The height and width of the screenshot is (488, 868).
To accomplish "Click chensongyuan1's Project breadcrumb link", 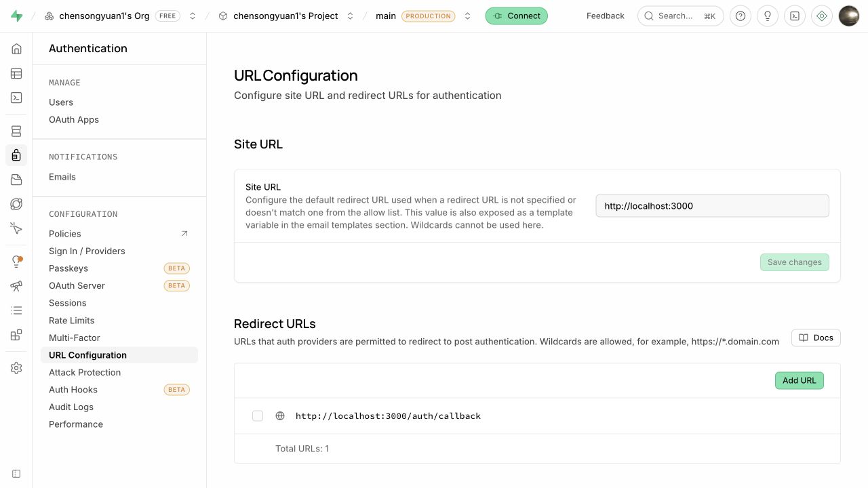I will [x=285, y=16].
